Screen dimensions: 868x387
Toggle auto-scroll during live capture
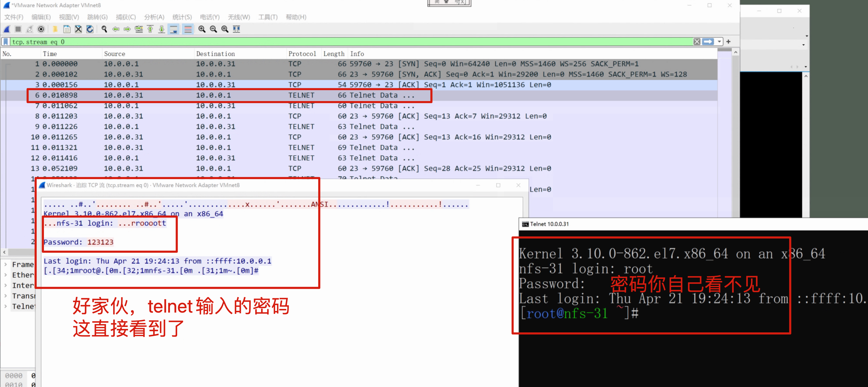click(173, 29)
